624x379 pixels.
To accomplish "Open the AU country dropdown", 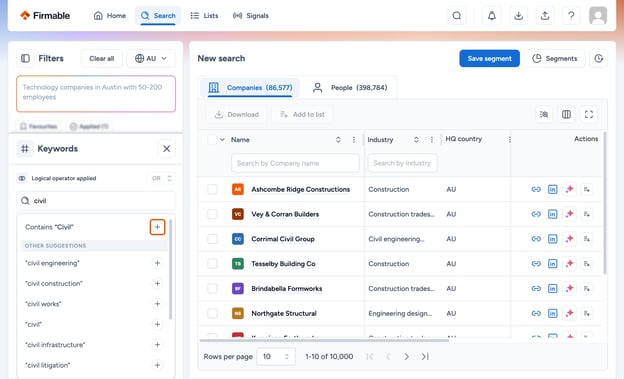I will pyautogui.click(x=151, y=59).
